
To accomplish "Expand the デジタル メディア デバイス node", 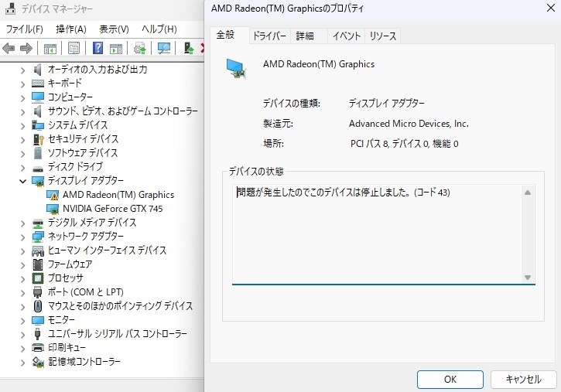I will point(23,223).
